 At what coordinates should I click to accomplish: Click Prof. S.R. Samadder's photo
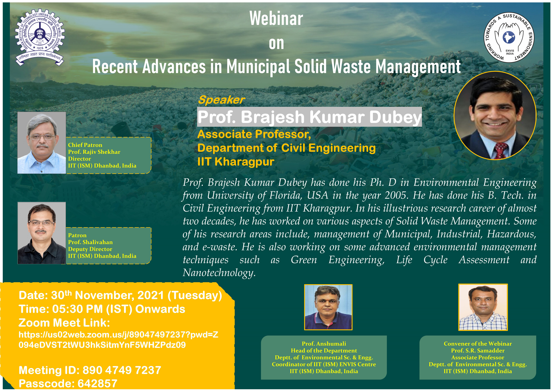pyautogui.click(x=483, y=307)
